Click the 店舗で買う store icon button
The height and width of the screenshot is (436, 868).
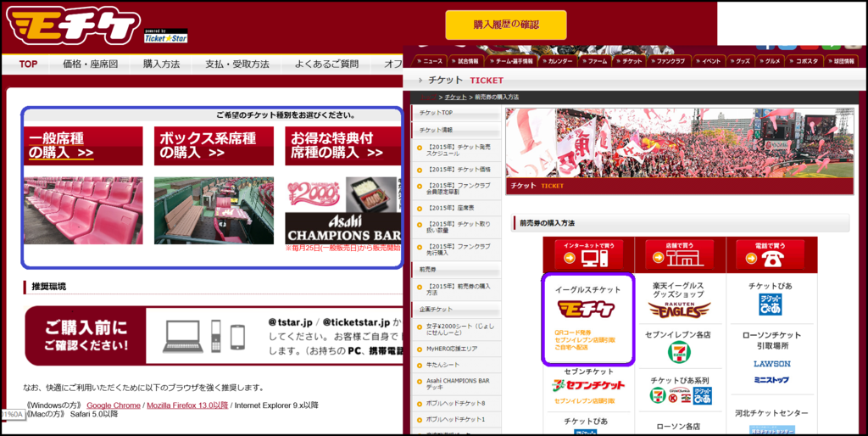coord(680,254)
